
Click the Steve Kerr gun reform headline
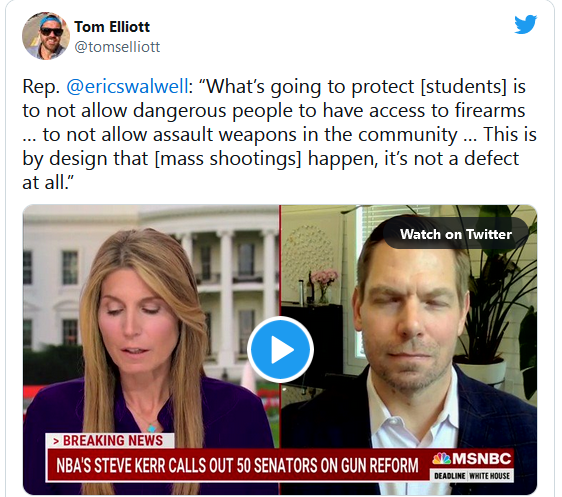coord(237,465)
